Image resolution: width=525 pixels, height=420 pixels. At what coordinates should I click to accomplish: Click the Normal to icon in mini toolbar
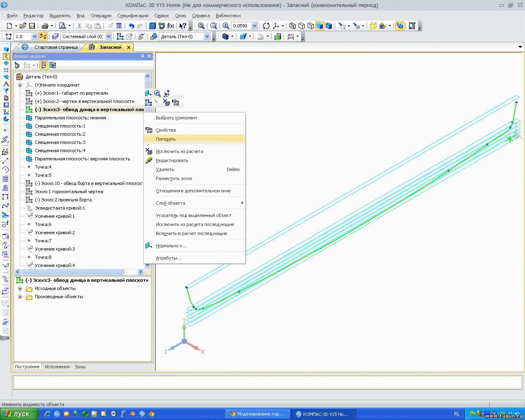pyautogui.click(x=148, y=94)
